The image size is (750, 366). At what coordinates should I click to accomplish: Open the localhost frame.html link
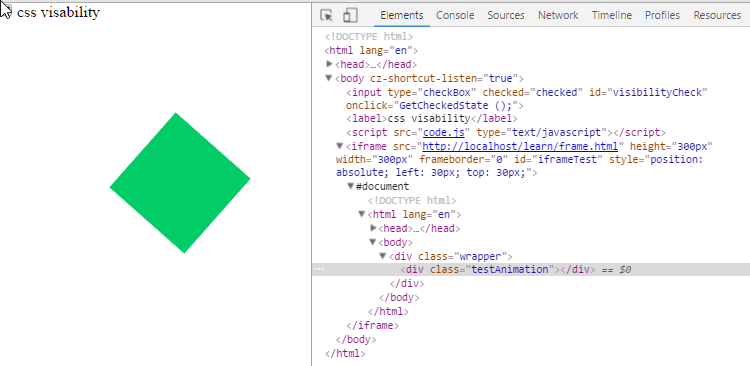point(520,146)
